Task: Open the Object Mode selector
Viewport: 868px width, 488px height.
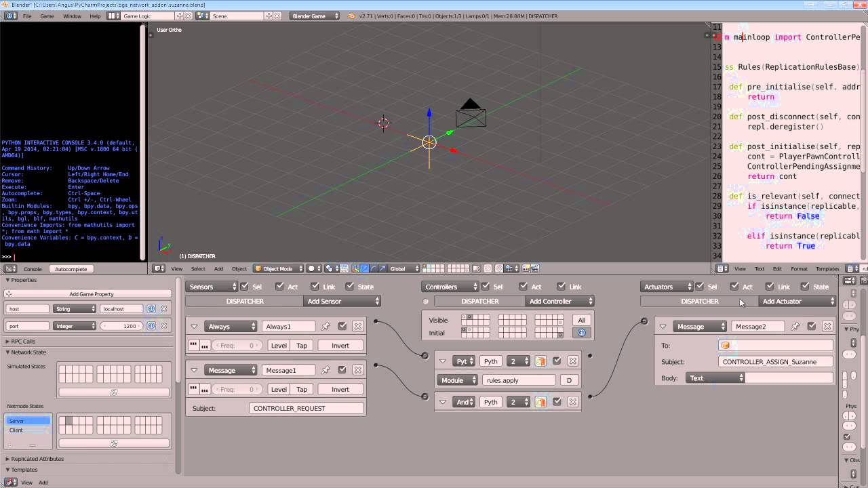Action: coord(278,268)
